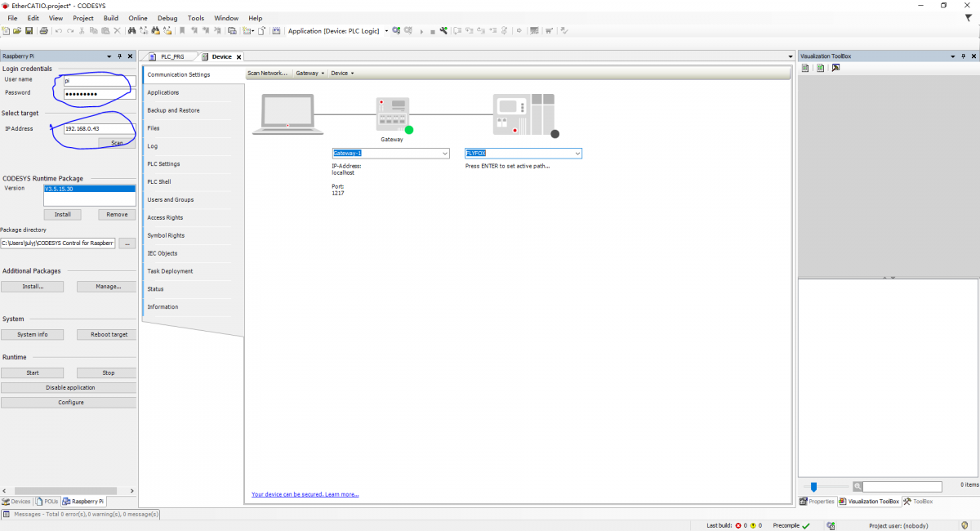This screenshot has width=980, height=531.
Task: Click the Cut scissors toolbar icon
Action: (82, 31)
